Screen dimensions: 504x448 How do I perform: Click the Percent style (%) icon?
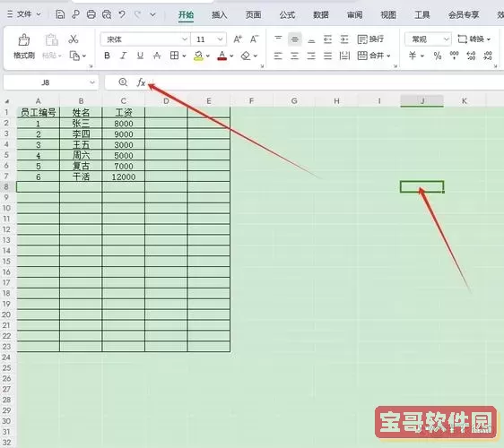(438, 56)
